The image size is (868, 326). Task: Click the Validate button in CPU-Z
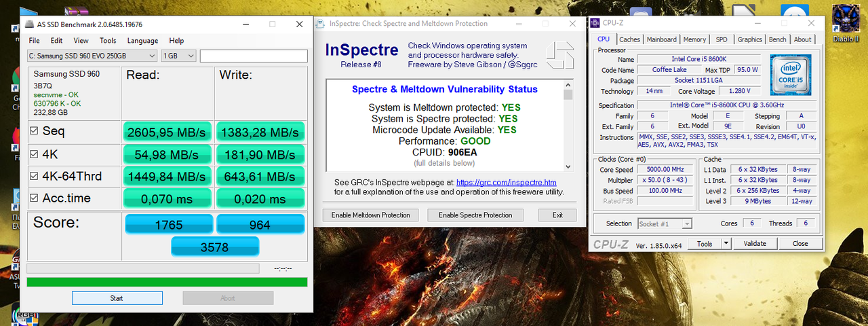pos(755,243)
